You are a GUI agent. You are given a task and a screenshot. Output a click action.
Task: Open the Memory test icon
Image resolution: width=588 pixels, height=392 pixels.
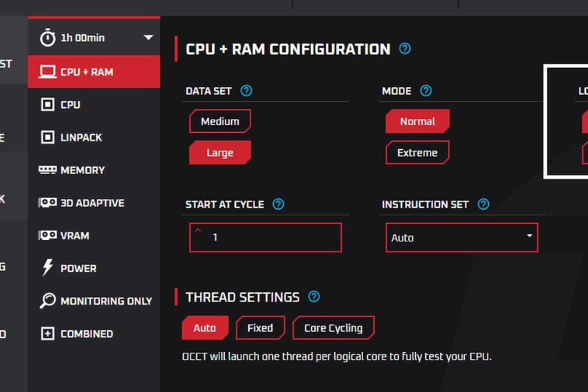click(x=47, y=170)
